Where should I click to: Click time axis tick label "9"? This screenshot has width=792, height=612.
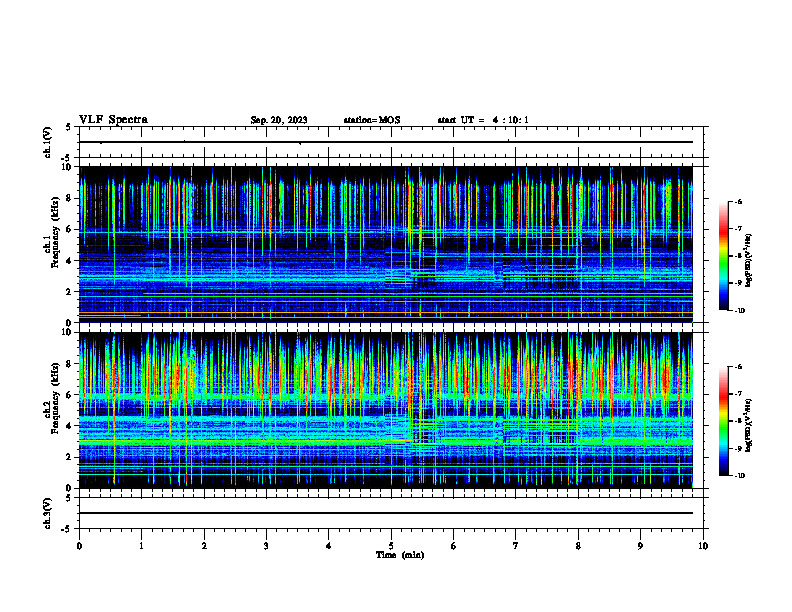(x=640, y=546)
